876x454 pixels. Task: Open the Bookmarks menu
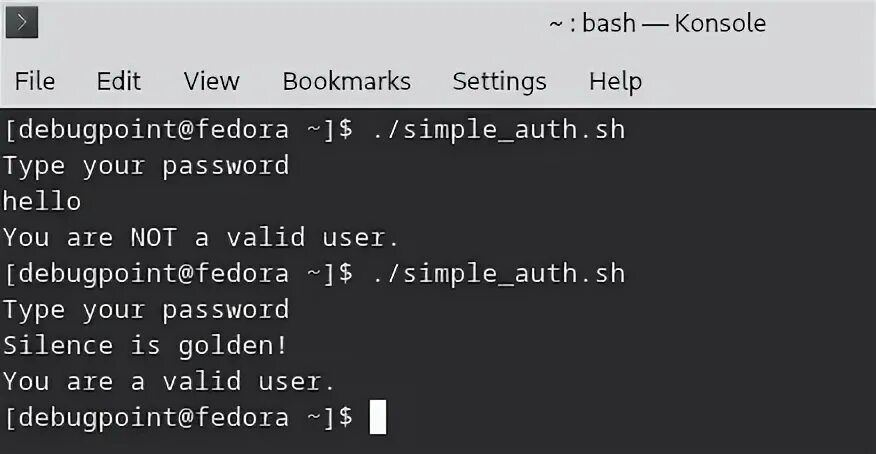[x=346, y=82]
